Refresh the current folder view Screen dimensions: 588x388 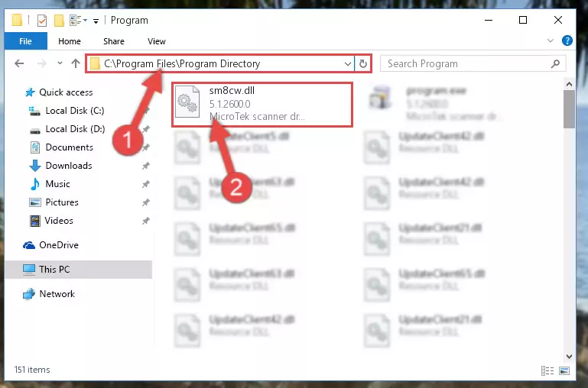362,63
